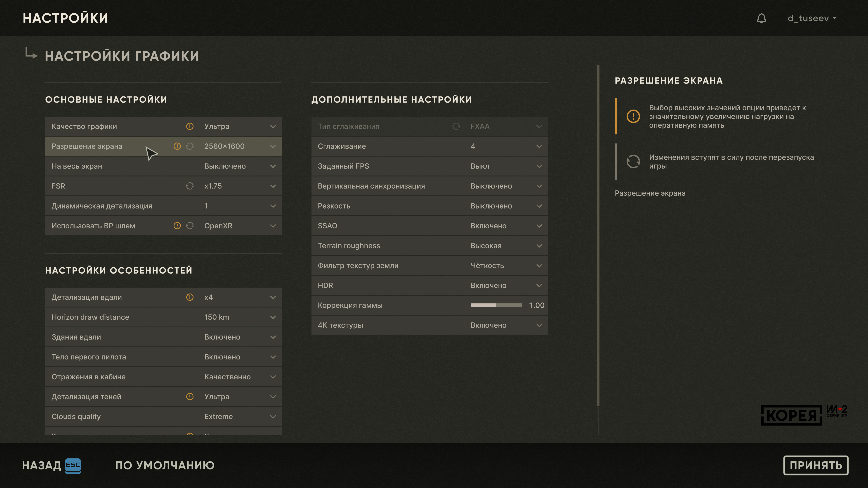
Task: Click warning icon in Использовать ВР шлем row
Action: click(x=177, y=226)
